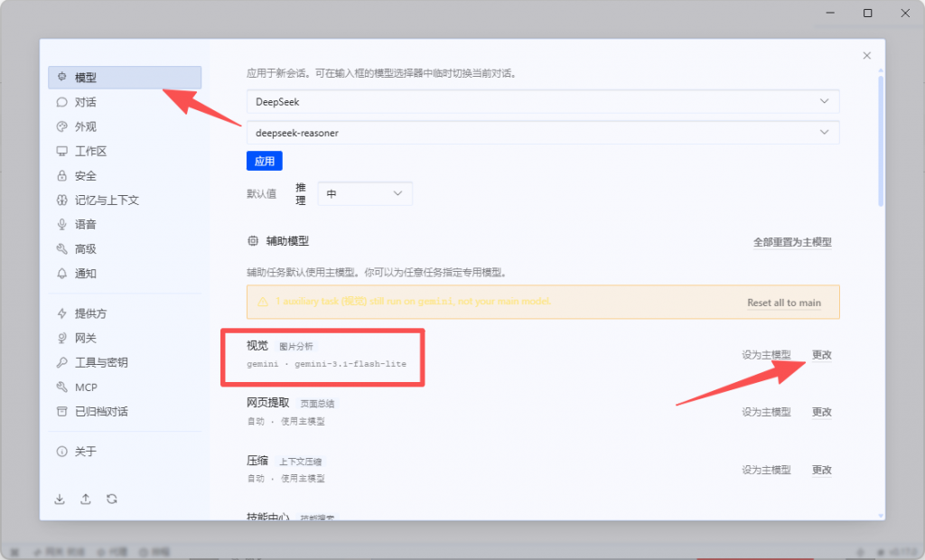Click the 图片分析 tag next to 视觉
This screenshot has width=925, height=560.
(x=296, y=346)
